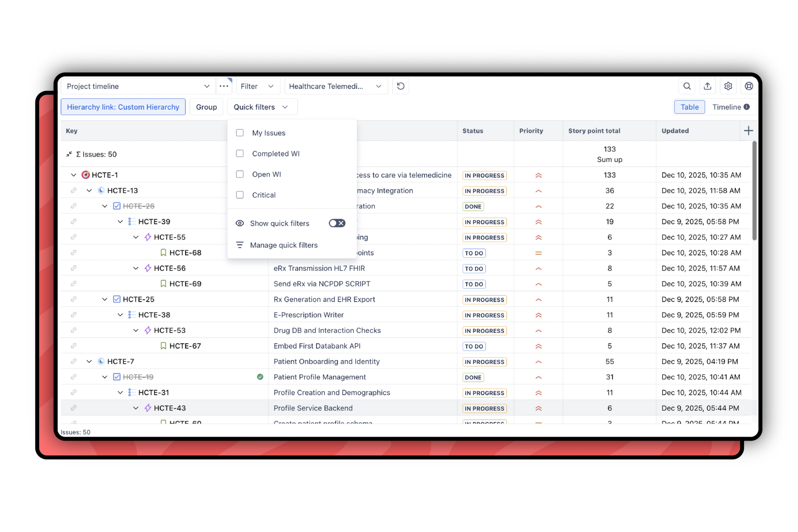The height and width of the screenshot is (532, 798).
Task: Check the Open WI quick filter
Action: pos(240,174)
